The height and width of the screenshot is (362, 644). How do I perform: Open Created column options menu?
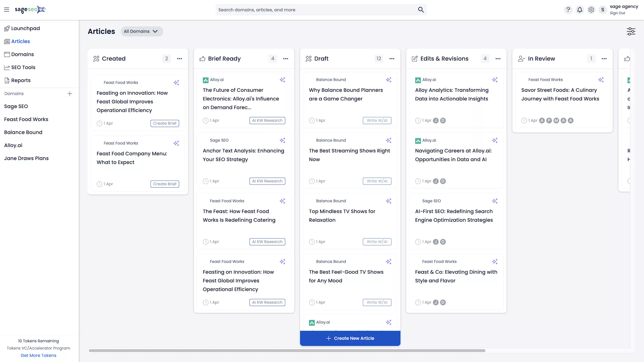coord(179,59)
